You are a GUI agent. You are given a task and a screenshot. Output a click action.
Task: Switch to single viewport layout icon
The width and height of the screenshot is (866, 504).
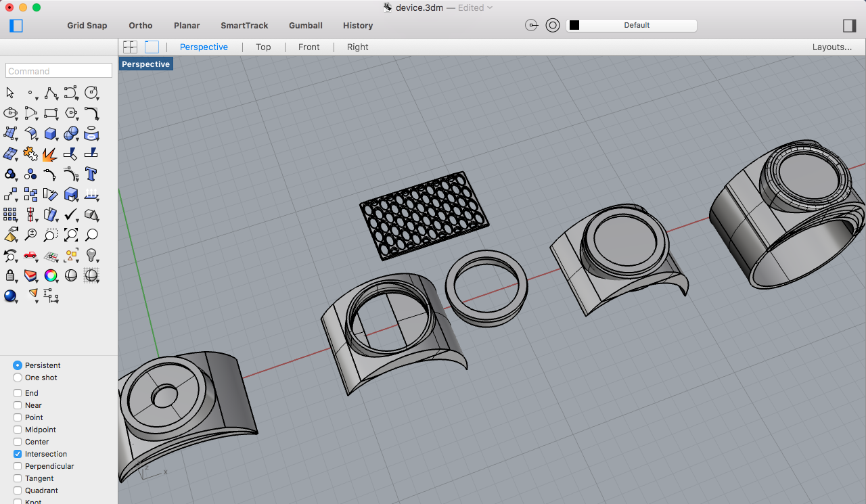pyautogui.click(x=152, y=47)
